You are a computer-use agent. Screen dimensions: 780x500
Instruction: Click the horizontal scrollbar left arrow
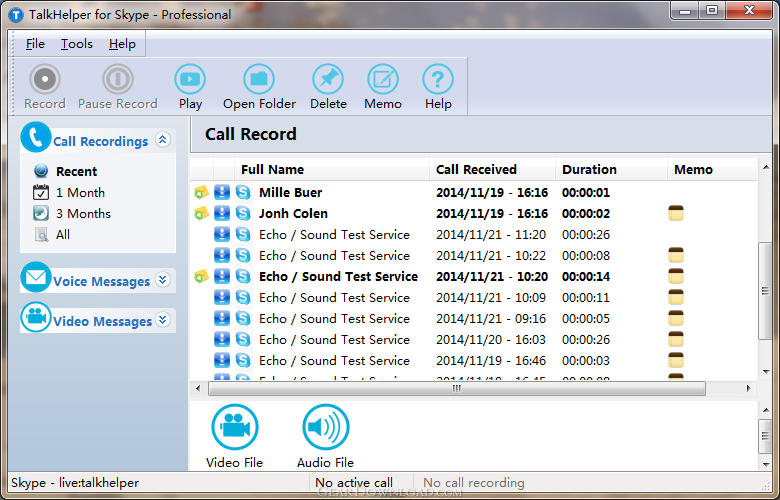(x=198, y=389)
